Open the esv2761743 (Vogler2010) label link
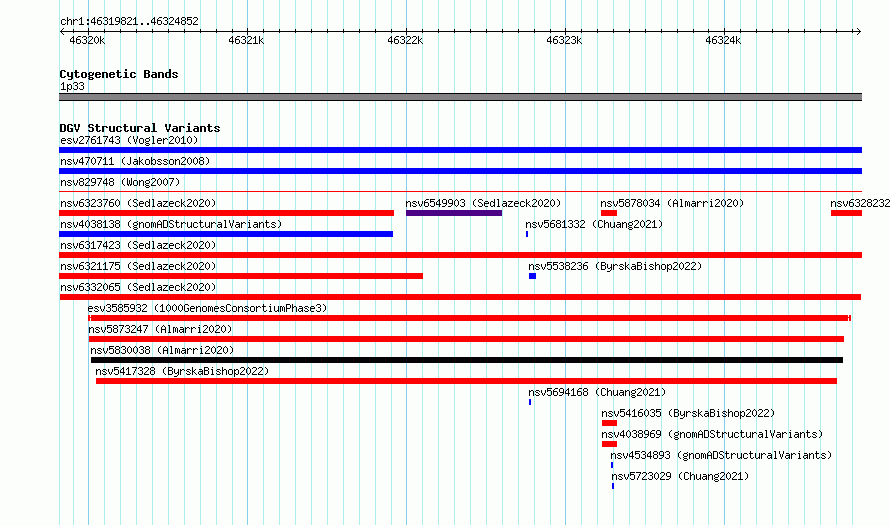Image resolution: width=890 pixels, height=525 pixels. [x=129, y=140]
